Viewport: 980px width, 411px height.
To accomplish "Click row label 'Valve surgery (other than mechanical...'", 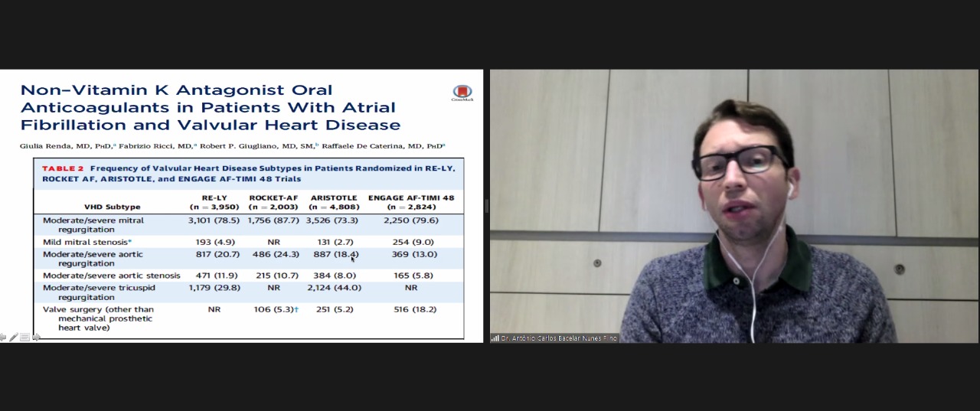I will click(x=98, y=318).
